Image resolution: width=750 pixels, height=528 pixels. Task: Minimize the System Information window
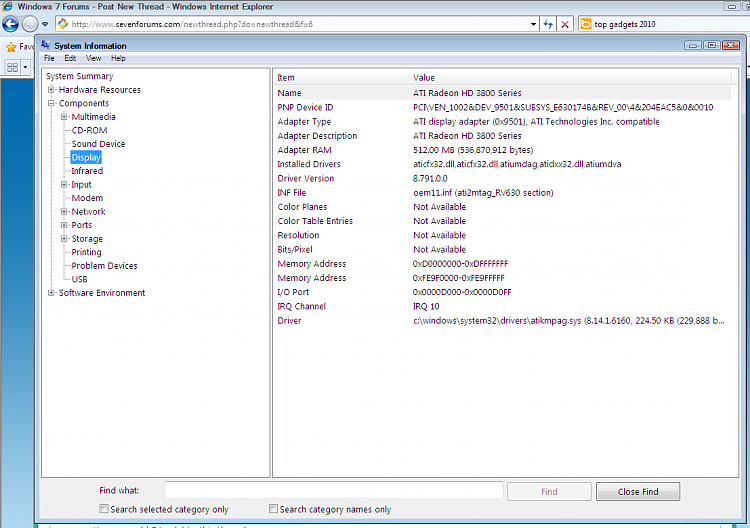(x=693, y=45)
